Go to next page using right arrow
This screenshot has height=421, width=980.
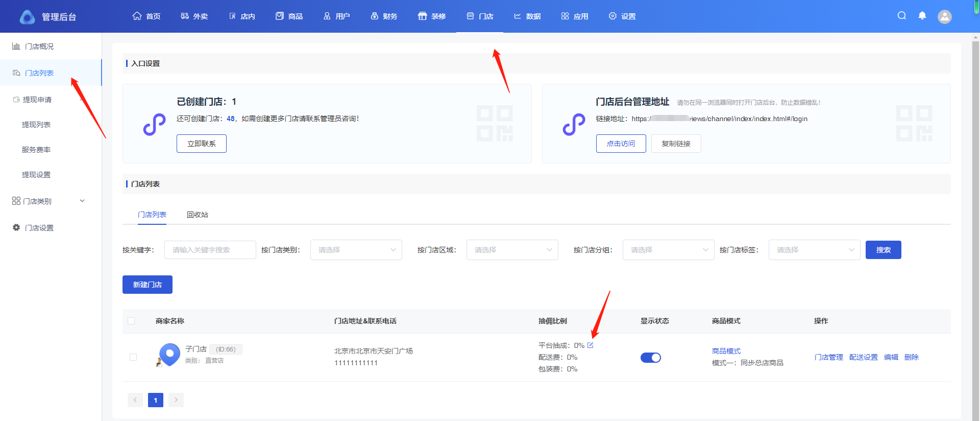click(176, 400)
